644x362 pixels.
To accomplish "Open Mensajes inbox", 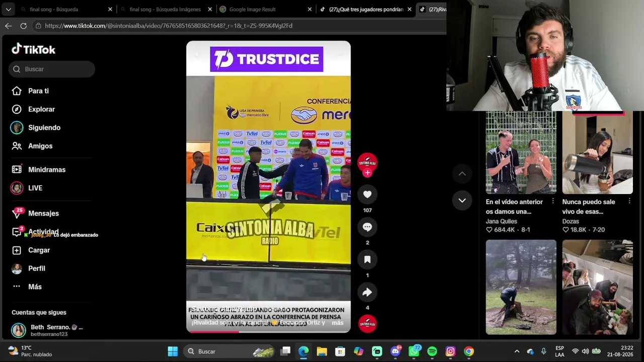I will click(x=35, y=213).
